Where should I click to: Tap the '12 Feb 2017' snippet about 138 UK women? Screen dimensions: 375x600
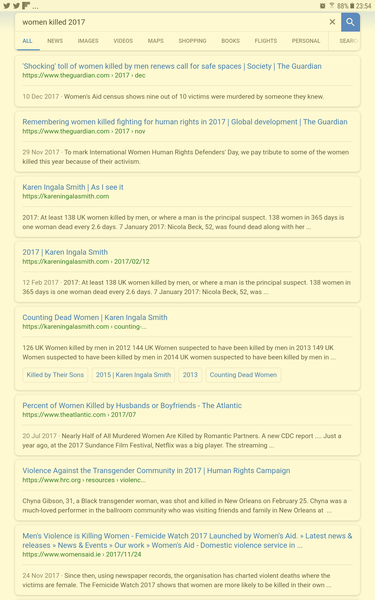tap(186, 287)
